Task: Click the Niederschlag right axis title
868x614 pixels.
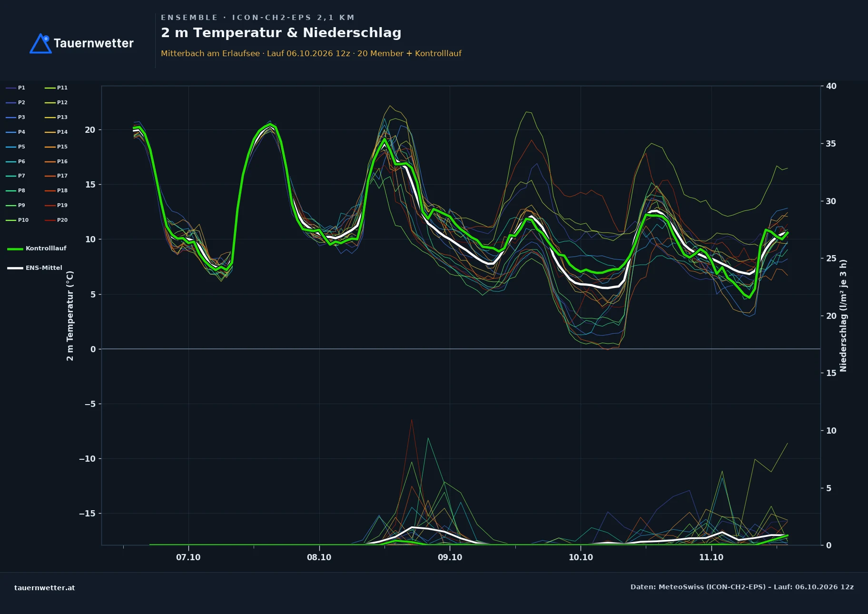Action: 843,316
